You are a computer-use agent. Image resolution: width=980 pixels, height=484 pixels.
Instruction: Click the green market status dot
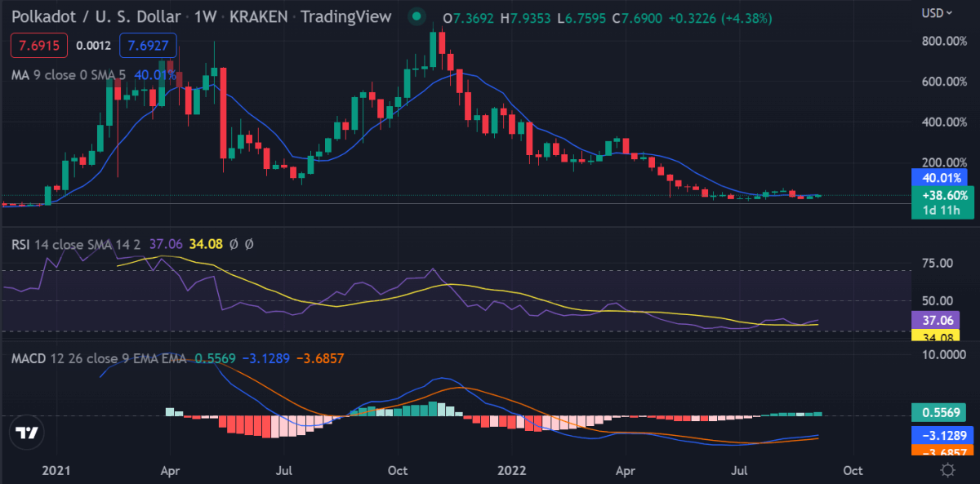(417, 16)
